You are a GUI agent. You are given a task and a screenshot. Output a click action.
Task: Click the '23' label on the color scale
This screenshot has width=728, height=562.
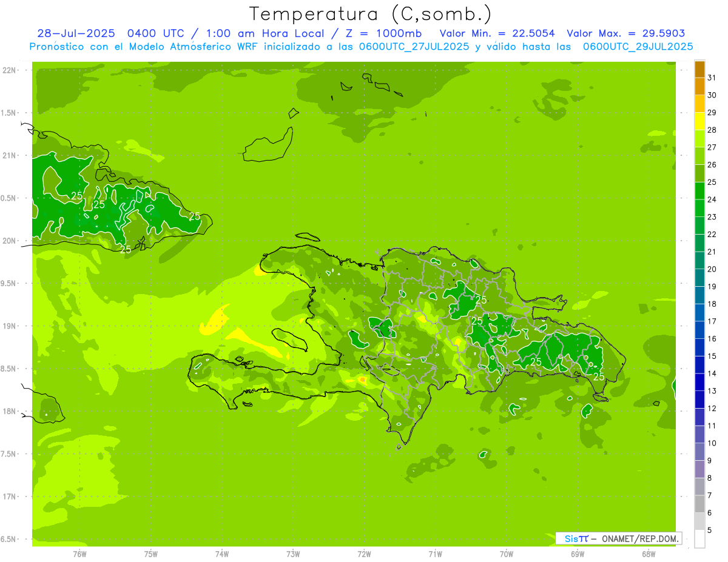712,217
